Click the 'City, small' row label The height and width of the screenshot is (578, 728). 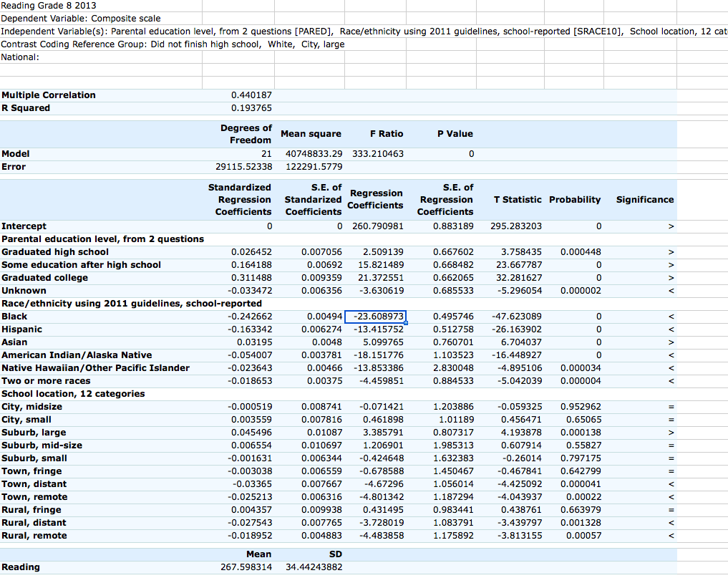tap(26, 420)
